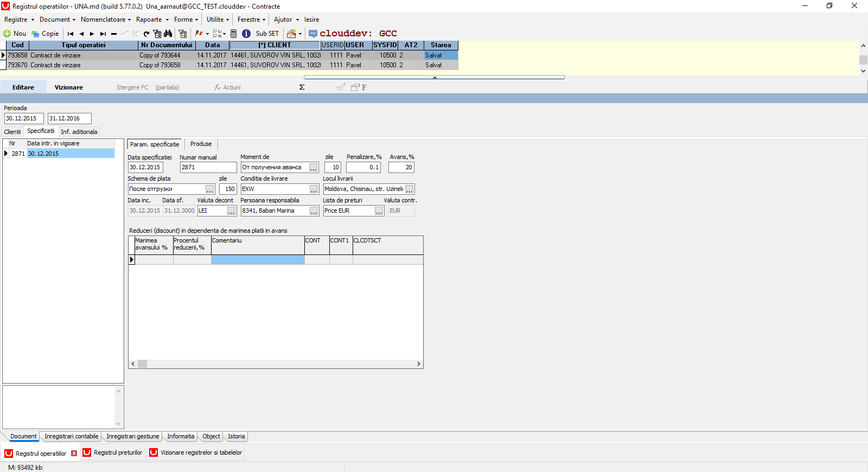This screenshot has width=868, height=472.
Task: Collapse the grid panel splitter arrow
Action: [x=435, y=78]
